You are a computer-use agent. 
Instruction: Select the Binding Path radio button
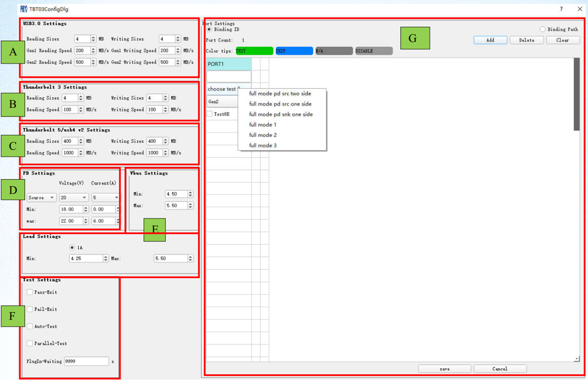543,29
